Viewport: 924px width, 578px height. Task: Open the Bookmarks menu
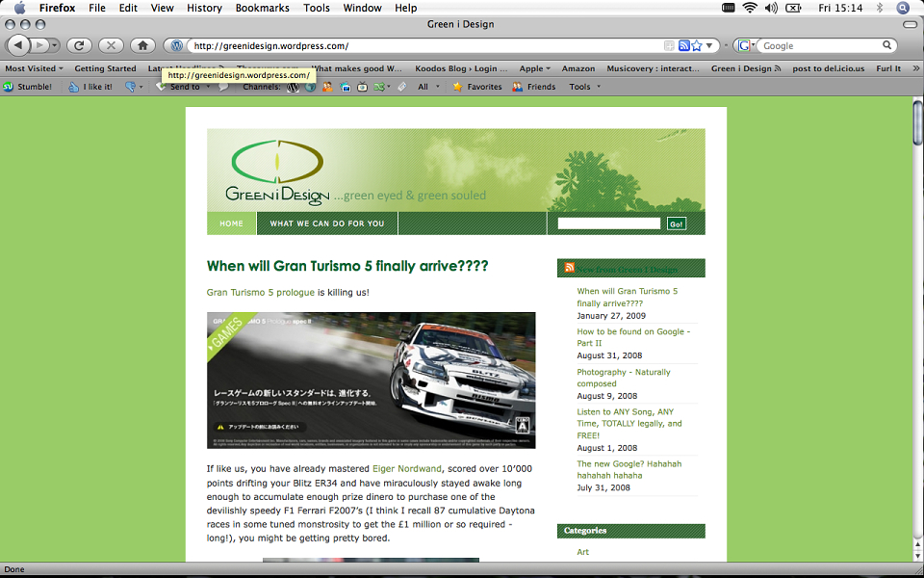click(262, 8)
